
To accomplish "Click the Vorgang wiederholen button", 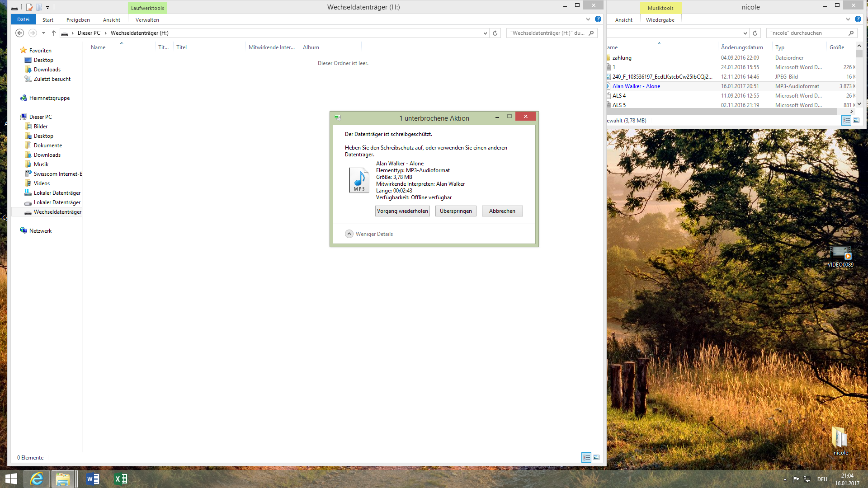I will click(402, 211).
